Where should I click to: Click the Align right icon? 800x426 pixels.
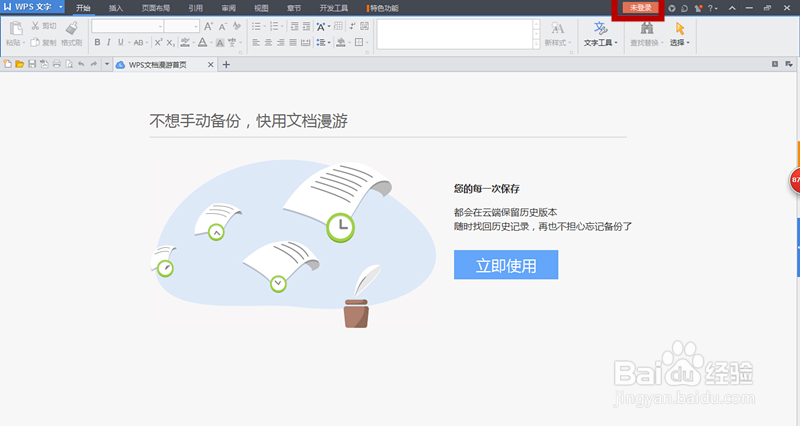[x=281, y=42]
